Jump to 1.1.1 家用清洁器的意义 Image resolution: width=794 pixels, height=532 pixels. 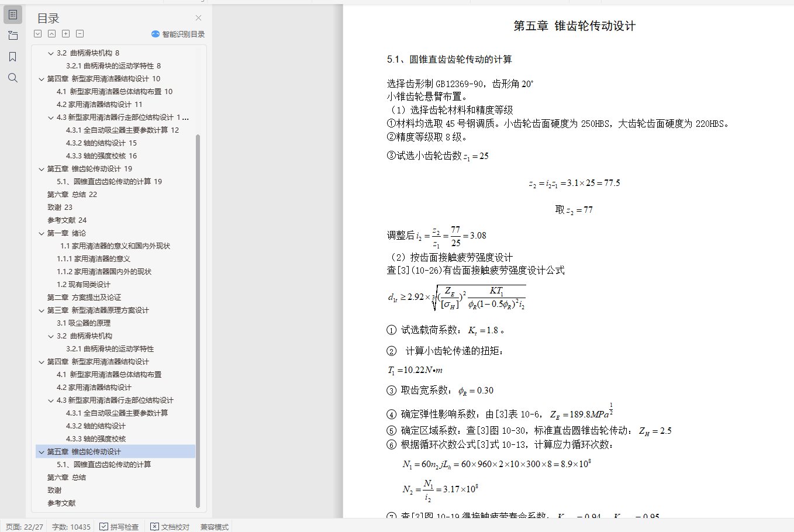94,259
